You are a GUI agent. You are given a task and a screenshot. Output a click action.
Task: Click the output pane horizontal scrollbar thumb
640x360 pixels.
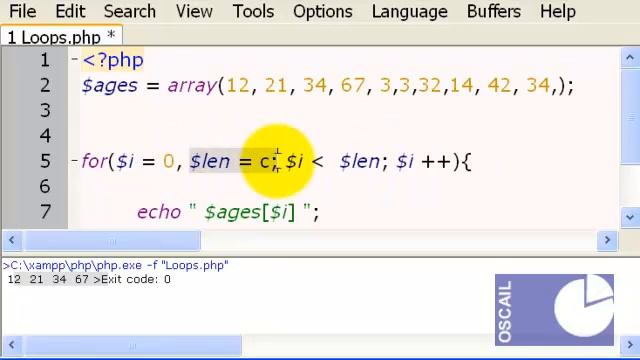pos(132,346)
